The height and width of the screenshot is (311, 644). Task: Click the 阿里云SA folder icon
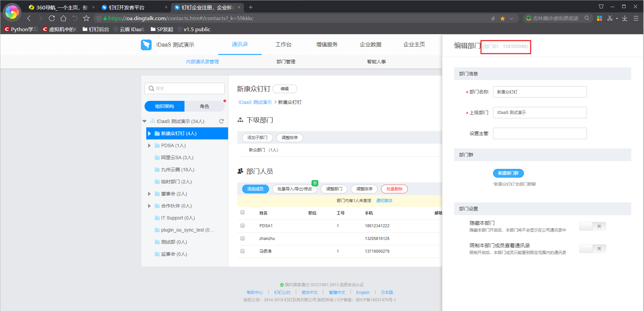[x=157, y=158]
